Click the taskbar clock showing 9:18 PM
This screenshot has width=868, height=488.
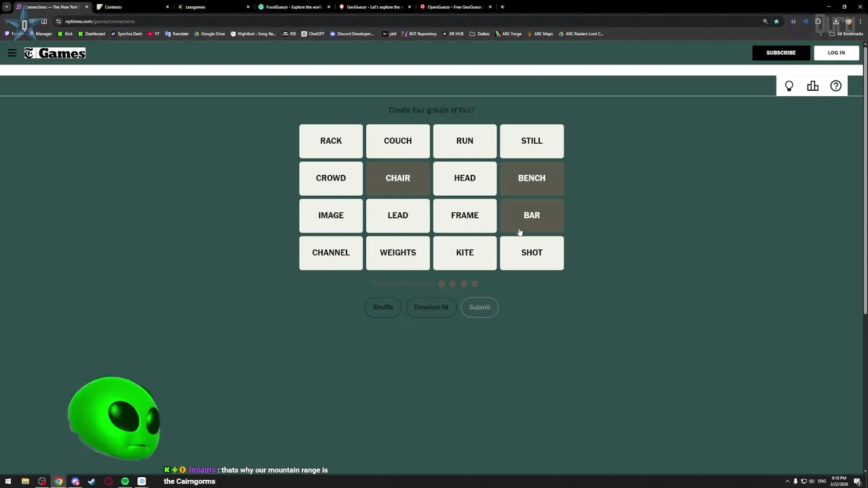[x=839, y=481]
